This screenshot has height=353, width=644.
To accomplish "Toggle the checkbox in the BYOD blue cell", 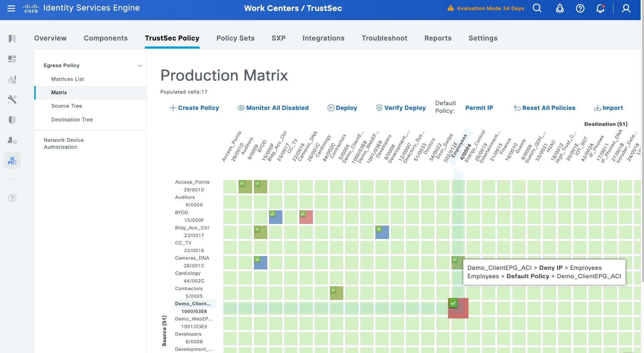I will [272, 214].
